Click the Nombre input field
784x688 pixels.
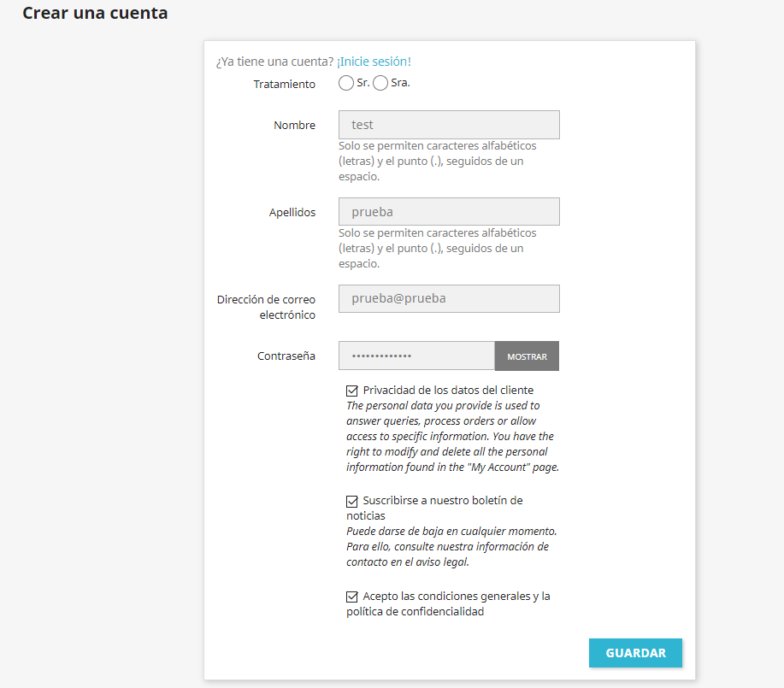point(449,125)
